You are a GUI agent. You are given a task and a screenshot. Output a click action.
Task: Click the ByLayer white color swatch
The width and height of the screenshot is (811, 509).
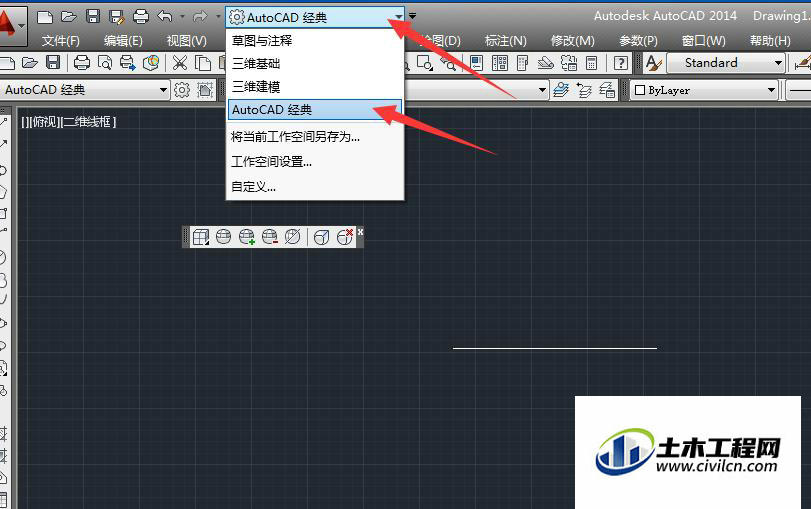point(640,90)
